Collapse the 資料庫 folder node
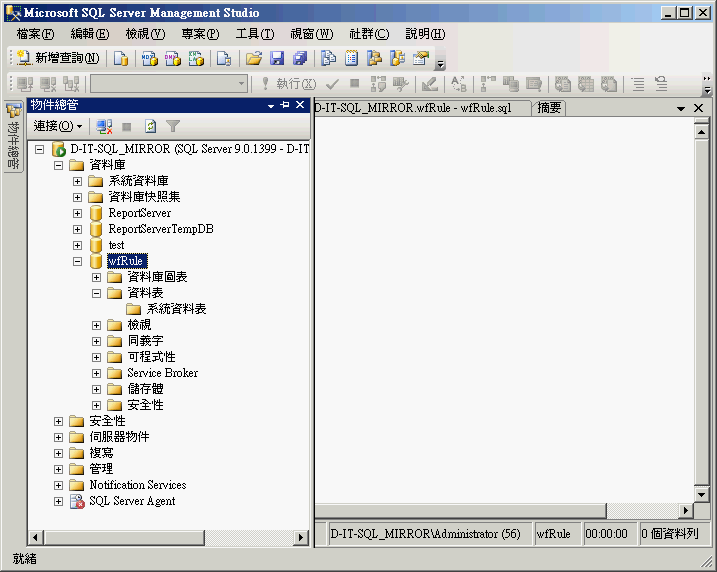Viewport: 717px width, 572px height. [59, 165]
